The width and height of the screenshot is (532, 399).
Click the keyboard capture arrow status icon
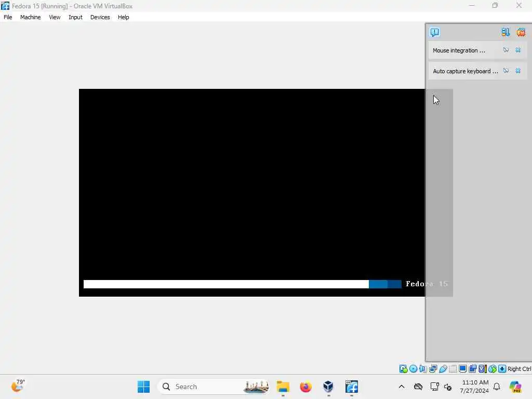(x=502, y=369)
